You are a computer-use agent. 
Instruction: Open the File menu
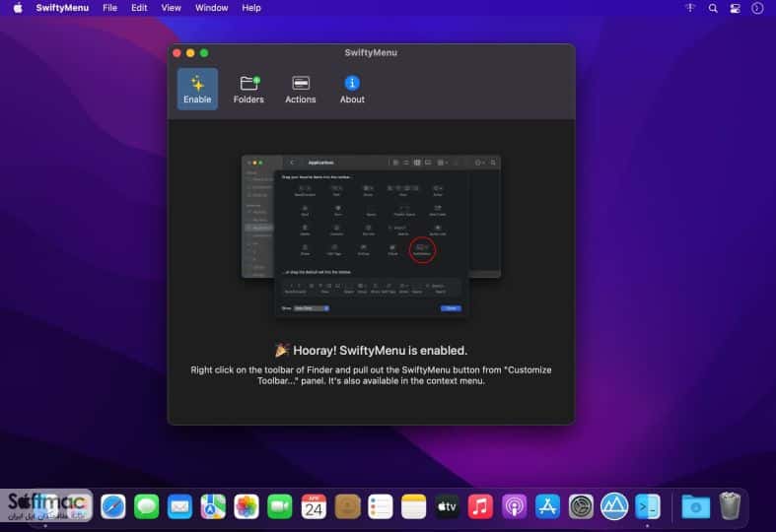coord(109,8)
